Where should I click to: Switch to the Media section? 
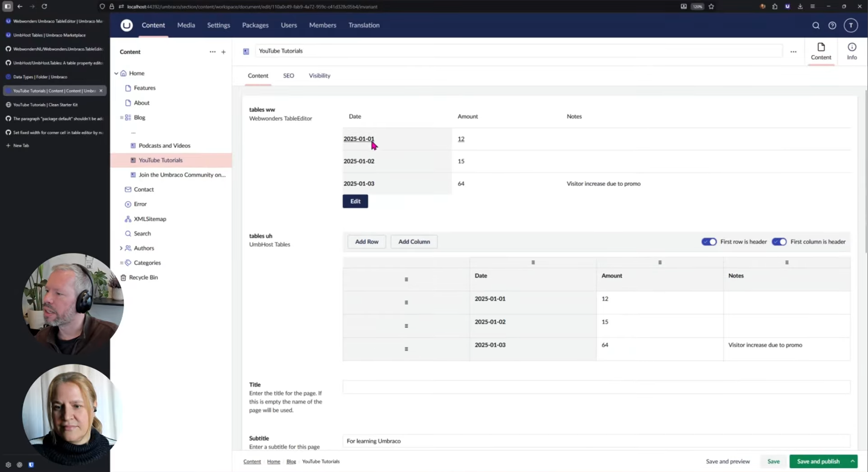[x=186, y=25]
